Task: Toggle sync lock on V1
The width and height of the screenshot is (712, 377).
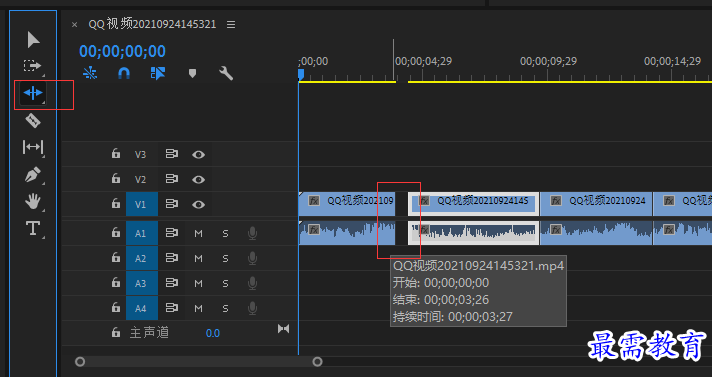Action: point(171,204)
